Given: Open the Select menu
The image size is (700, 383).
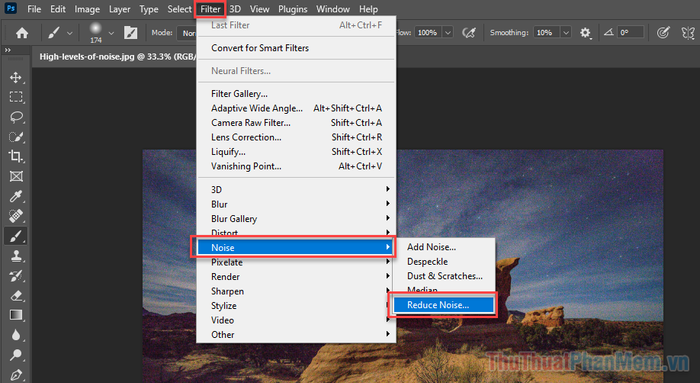Looking at the screenshot, I should 179,9.
